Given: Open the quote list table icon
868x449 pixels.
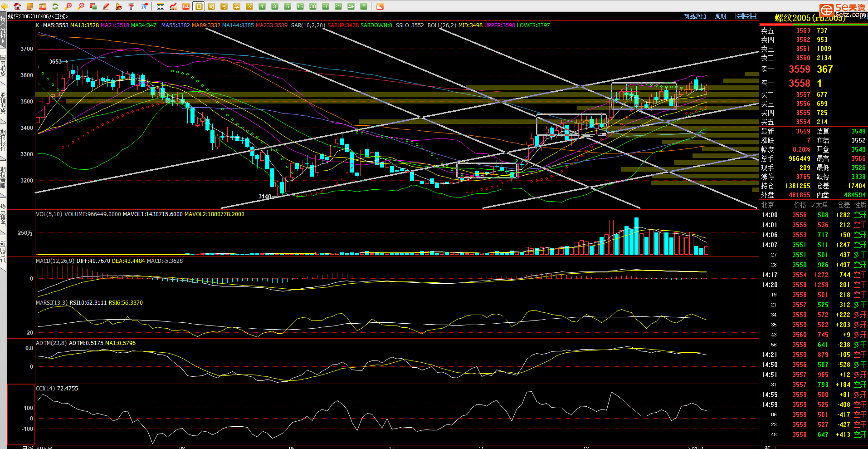Looking at the screenshot, I should tap(161, 6).
